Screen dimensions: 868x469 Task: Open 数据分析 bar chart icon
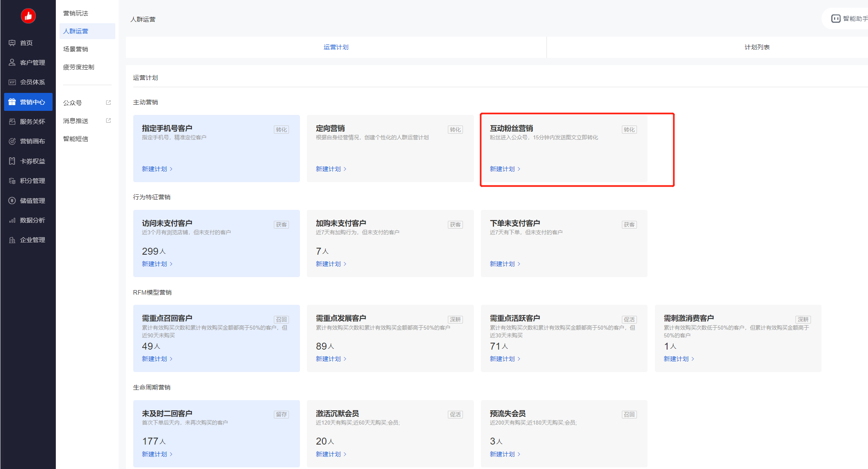pos(12,220)
